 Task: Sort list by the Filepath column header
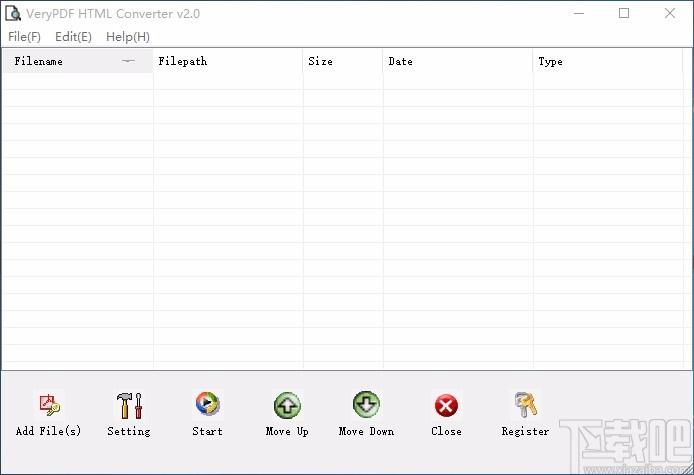[x=228, y=61]
